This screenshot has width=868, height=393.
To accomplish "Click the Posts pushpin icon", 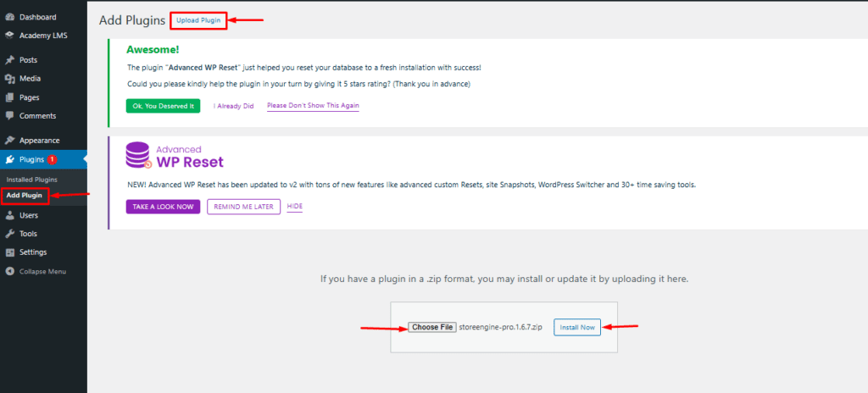I will tap(9, 60).
